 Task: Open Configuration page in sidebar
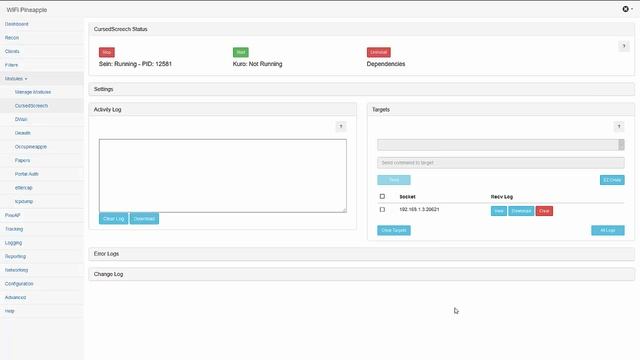pos(19,284)
